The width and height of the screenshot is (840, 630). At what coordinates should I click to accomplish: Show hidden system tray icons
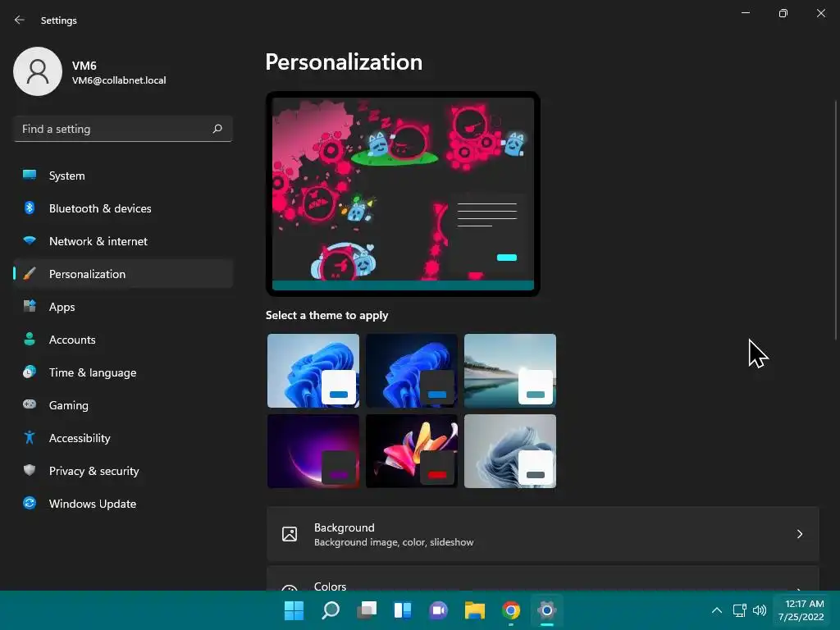717,610
